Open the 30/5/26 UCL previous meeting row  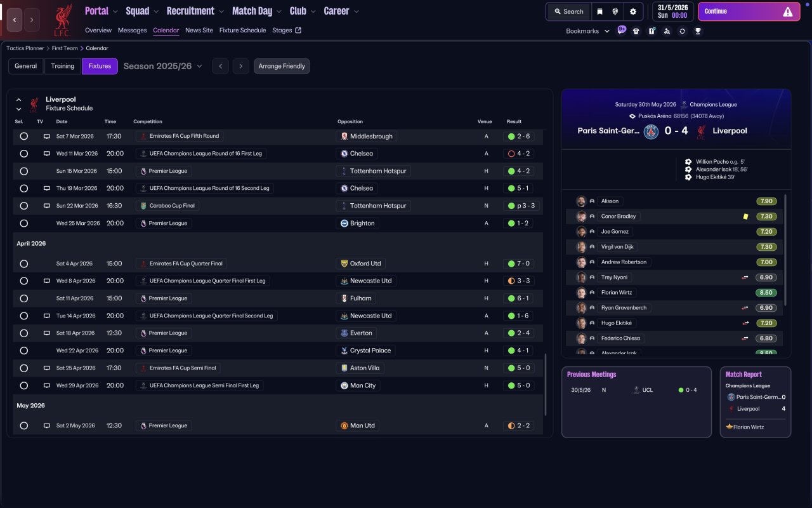pos(636,390)
